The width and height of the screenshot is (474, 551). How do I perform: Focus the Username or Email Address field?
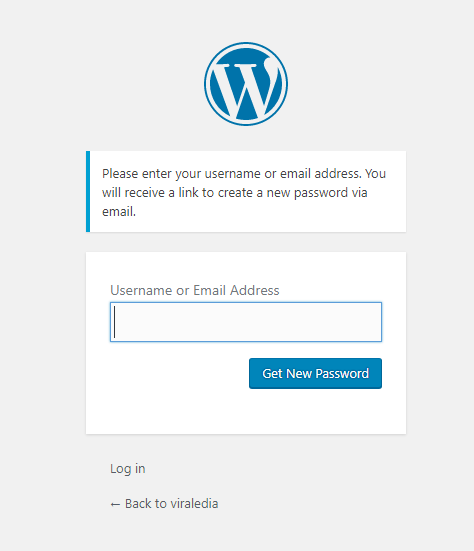(246, 322)
